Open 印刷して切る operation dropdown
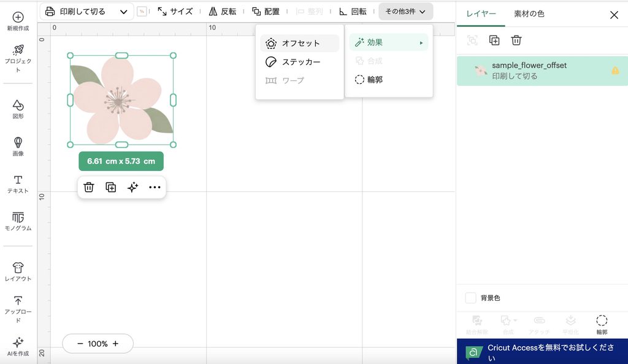This screenshot has width=628, height=364. pos(86,12)
